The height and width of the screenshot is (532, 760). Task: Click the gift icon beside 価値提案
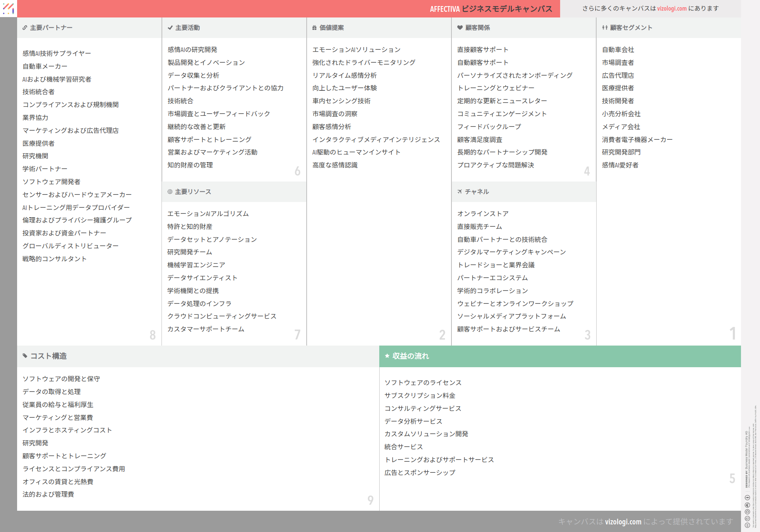pyautogui.click(x=314, y=28)
